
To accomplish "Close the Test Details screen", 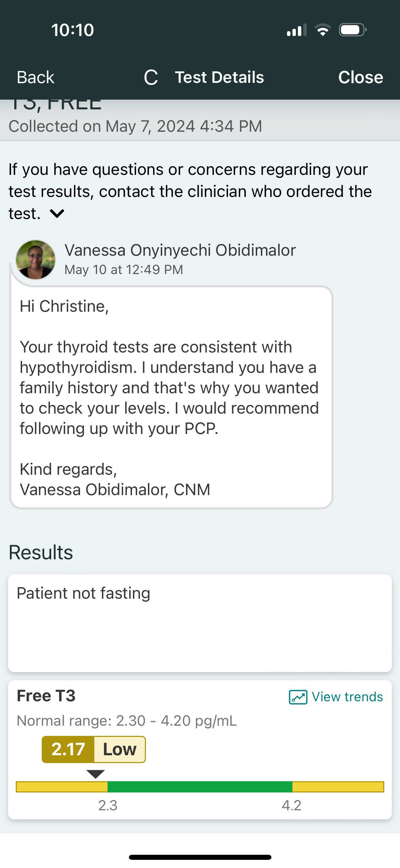I will point(360,77).
